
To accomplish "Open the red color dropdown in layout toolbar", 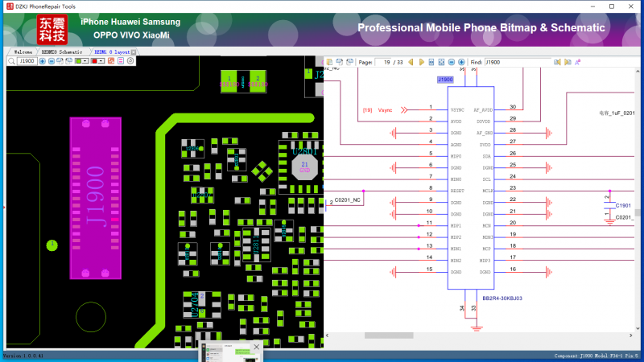I will pos(101,61).
